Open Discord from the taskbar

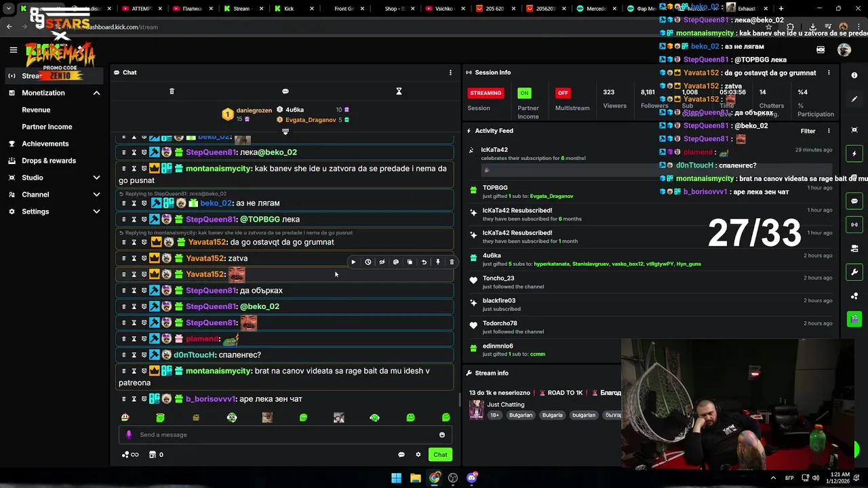472,478
